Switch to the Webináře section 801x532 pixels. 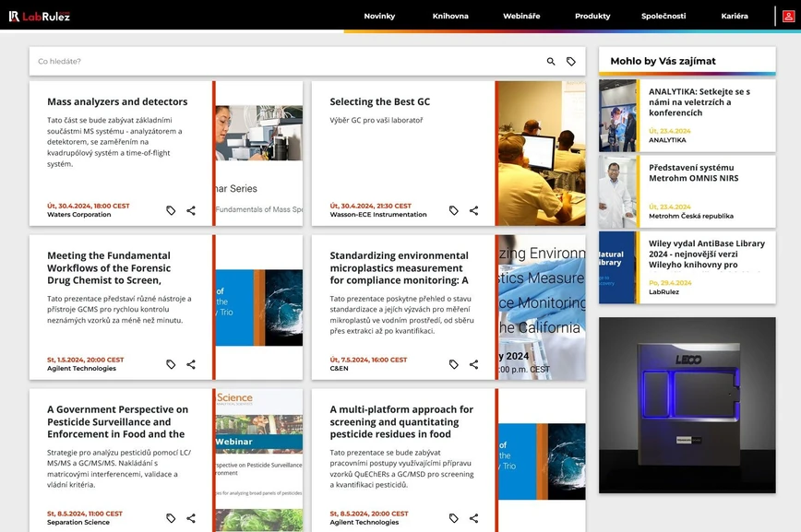[x=521, y=16]
